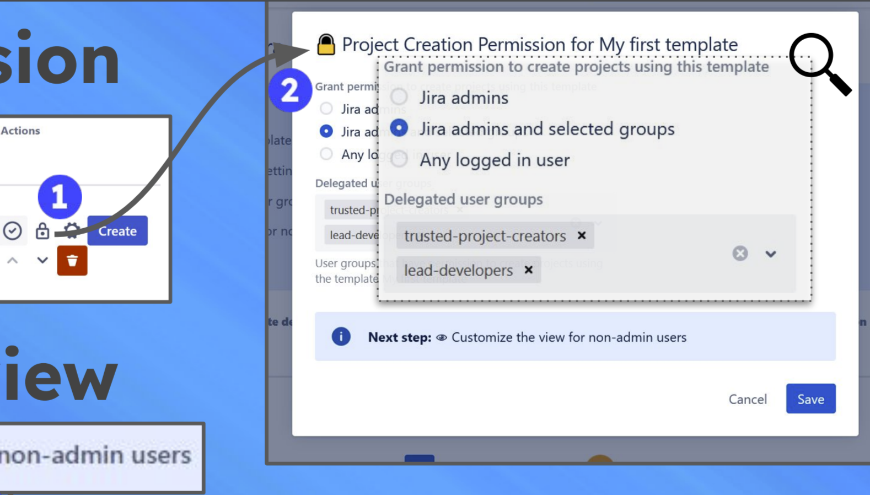This screenshot has width=870, height=495.
Task: Click inside the delegated user groups field
Action: click(590, 254)
